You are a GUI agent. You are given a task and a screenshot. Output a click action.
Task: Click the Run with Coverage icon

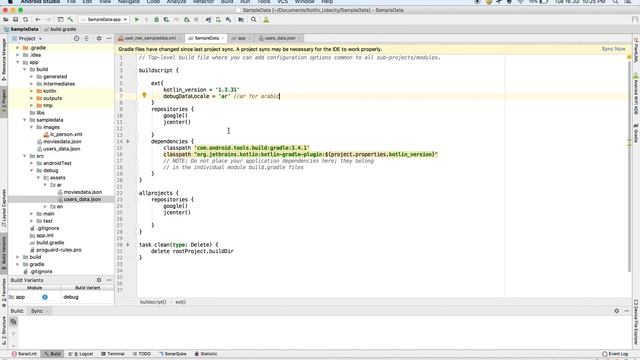tap(166, 19)
